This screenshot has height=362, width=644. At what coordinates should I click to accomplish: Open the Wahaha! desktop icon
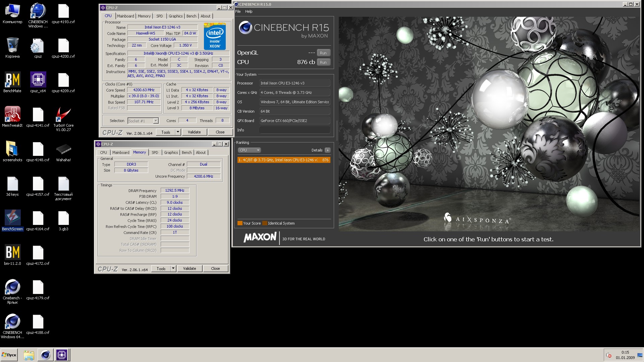click(63, 152)
